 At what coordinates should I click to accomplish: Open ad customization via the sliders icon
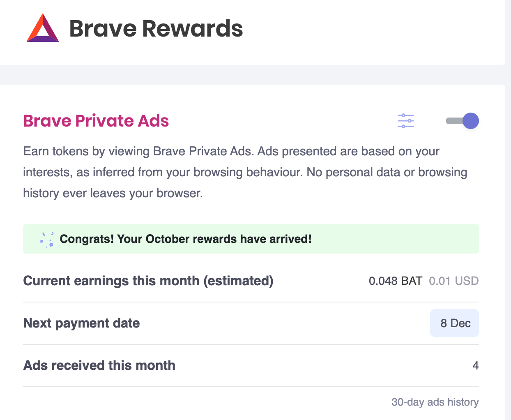point(405,121)
